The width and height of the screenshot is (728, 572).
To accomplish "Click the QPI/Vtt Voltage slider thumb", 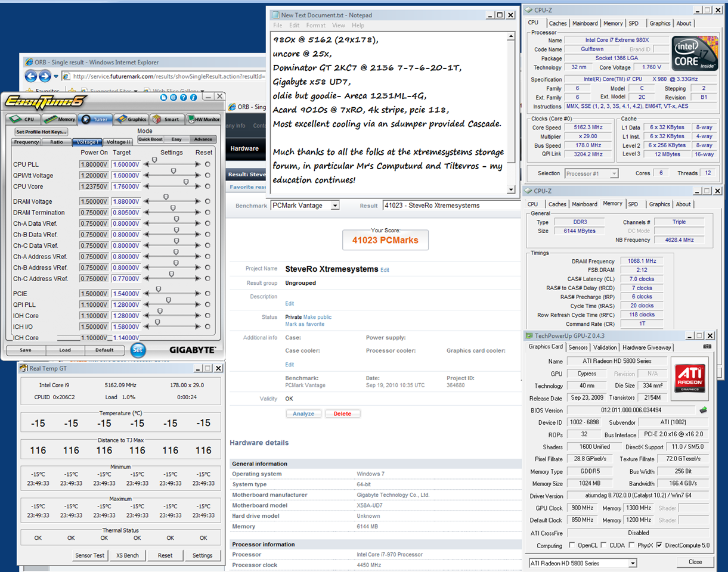I will pos(173,171).
